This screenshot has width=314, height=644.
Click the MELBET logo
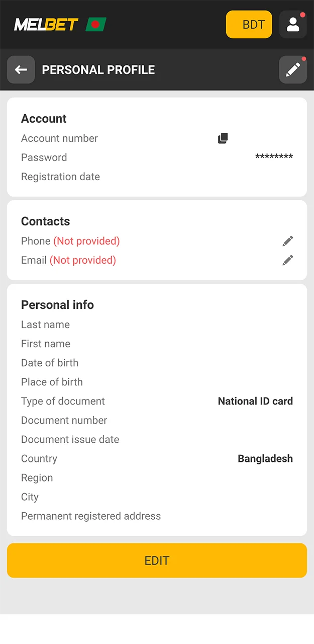tap(48, 24)
